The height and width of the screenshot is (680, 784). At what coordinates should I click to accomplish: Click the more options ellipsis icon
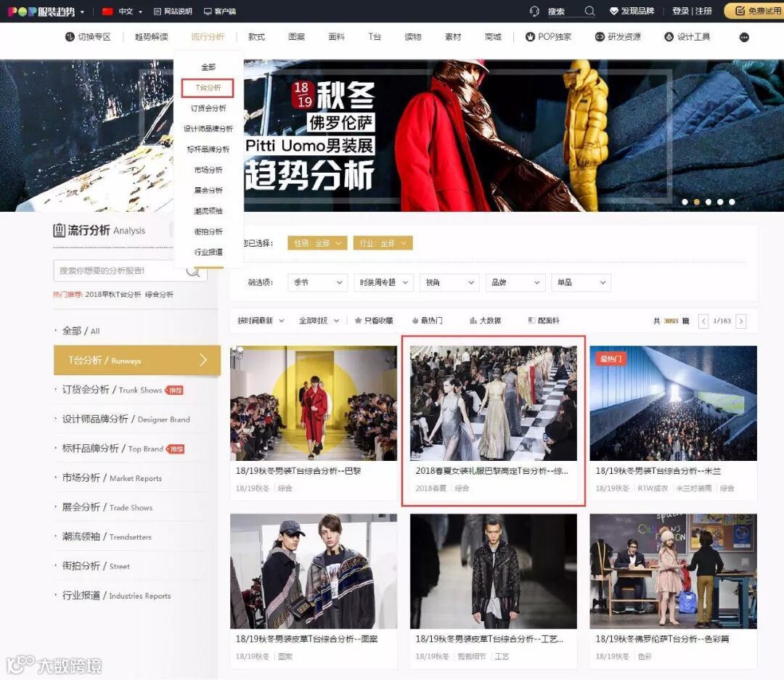[744, 38]
